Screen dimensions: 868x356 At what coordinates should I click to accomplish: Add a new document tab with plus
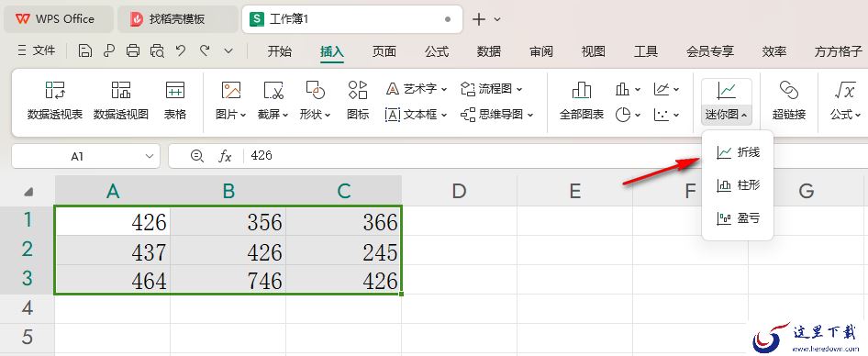(478, 19)
